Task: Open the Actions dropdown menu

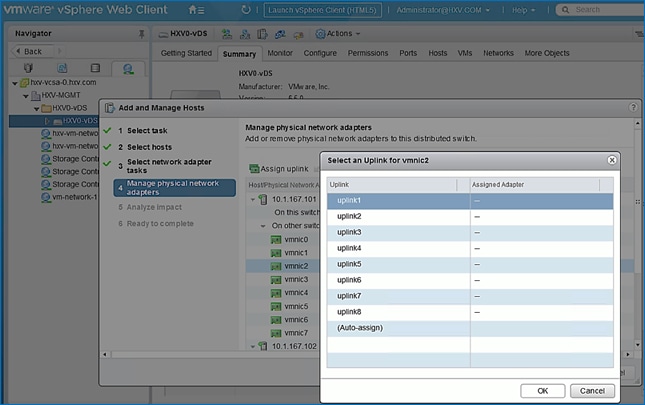Action: tap(343, 34)
